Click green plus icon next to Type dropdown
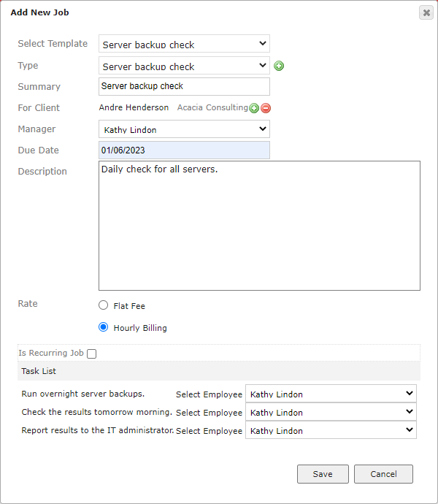Viewport: 438px width, 504px height. (x=279, y=66)
